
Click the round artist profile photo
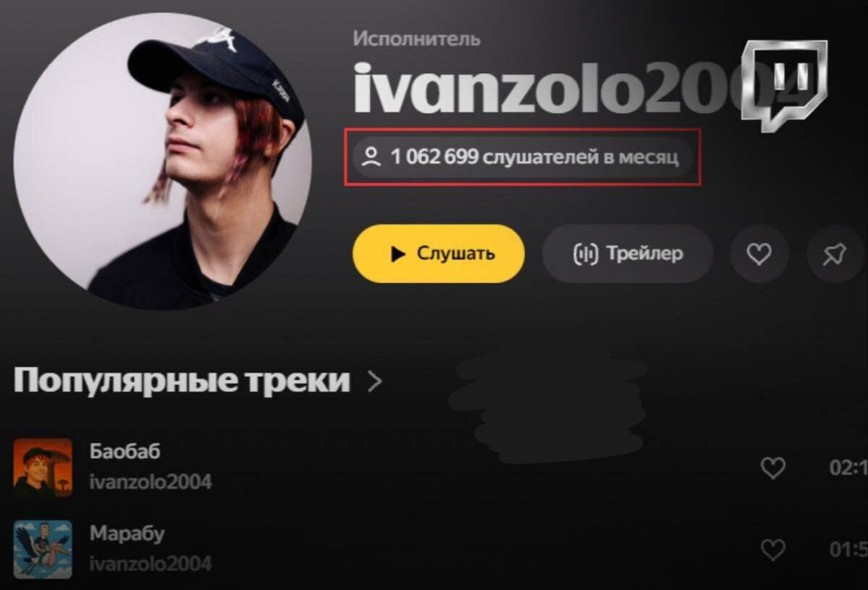(162, 161)
